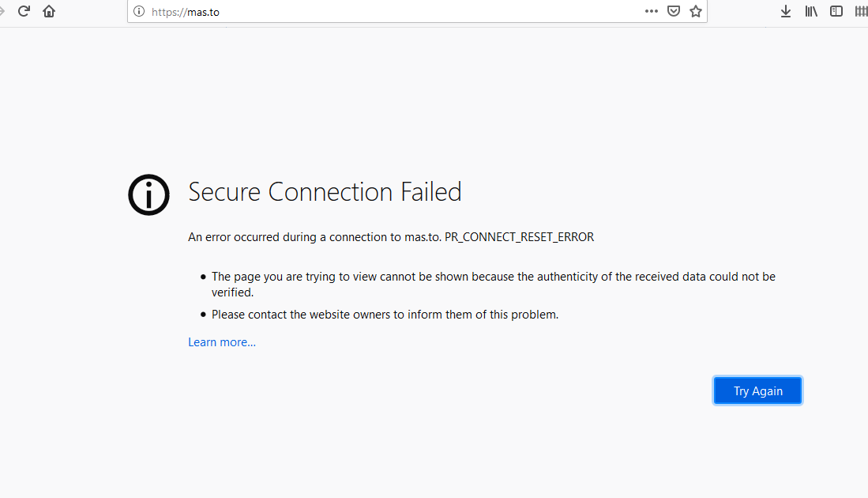Open the Library menu
This screenshot has width=868, height=498.
811,11
